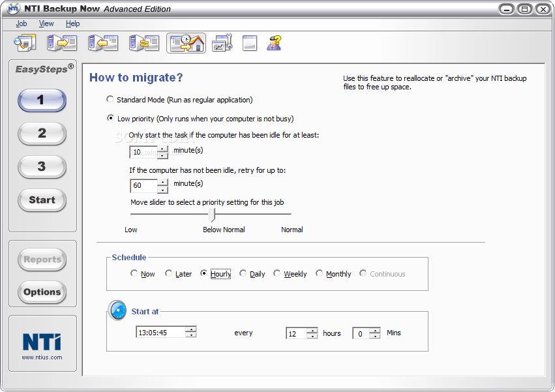Image resolution: width=555 pixels, height=392 pixels.
Task: Click the Backup files toolbar icon
Action: pos(62,43)
